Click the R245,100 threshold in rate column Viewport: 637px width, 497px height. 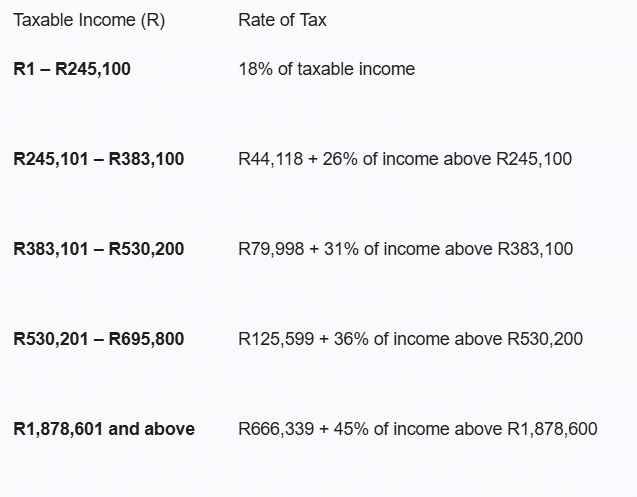pos(534,159)
